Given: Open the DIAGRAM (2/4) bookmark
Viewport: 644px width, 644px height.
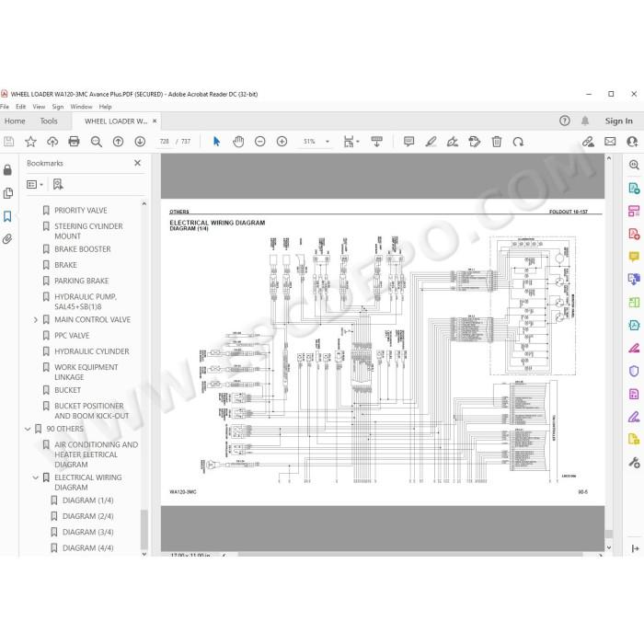Looking at the screenshot, I should 88,516.
